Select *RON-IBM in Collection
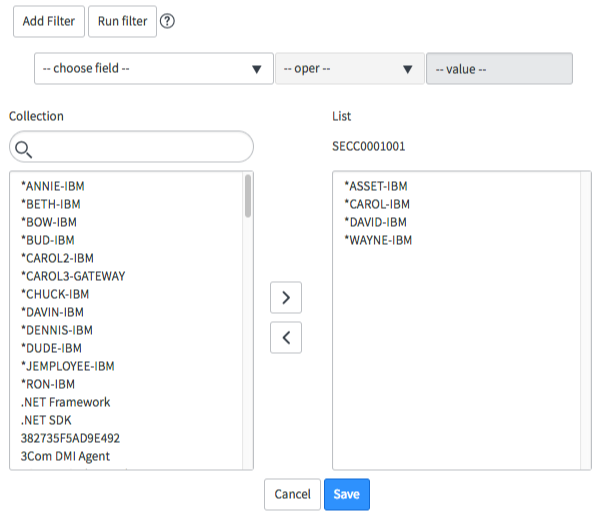This screenshot has height=514, width=597. 48,384
